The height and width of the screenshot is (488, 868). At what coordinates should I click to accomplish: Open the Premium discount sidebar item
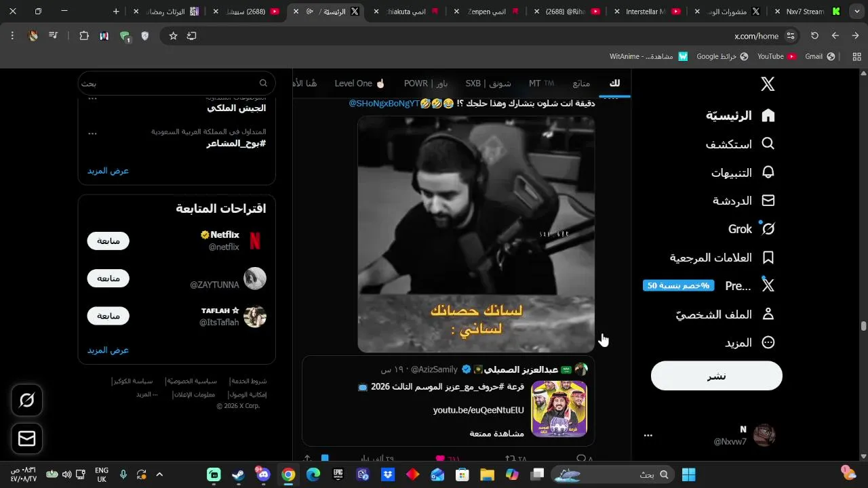709,286
